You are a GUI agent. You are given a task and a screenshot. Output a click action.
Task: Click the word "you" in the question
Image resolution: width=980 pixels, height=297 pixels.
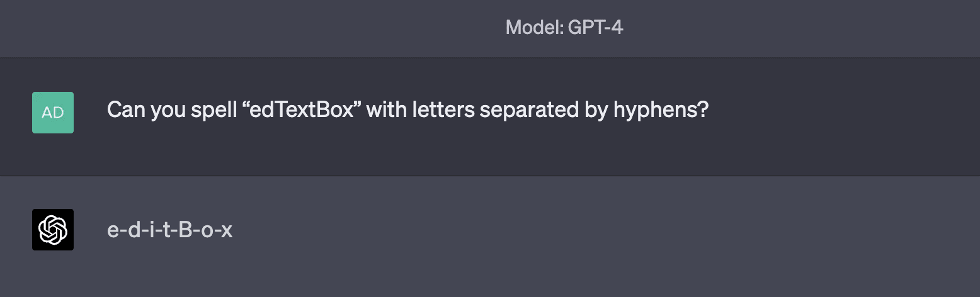[x=166, y=111]
